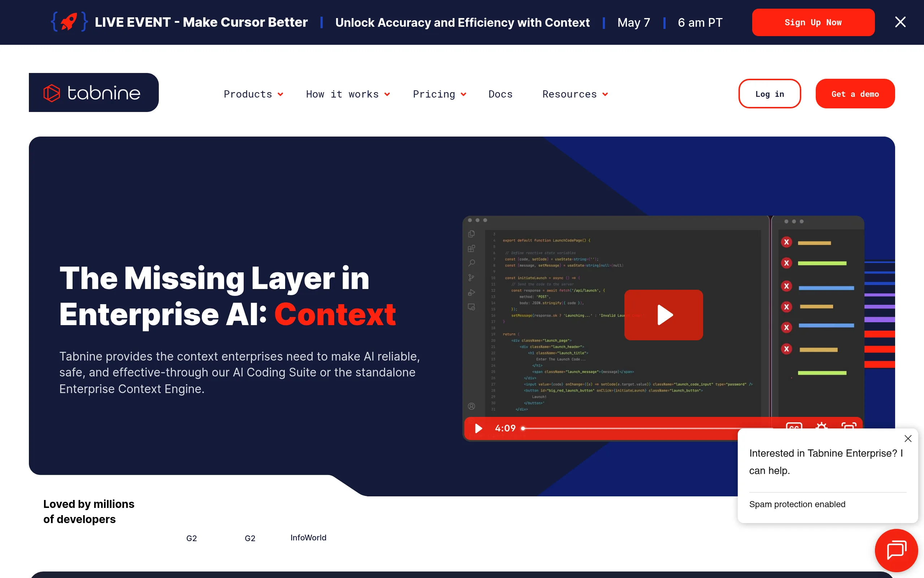This screenshot has width=924, height=578.
Task: Click the rocket icon in the event banner
Action: pyautogui.click(x=69, y=22)
